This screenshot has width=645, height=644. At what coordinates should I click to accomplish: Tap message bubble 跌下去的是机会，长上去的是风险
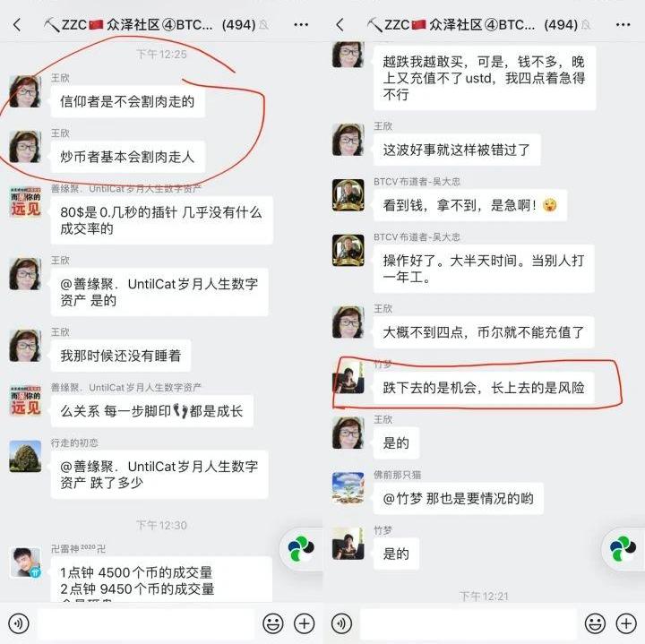pos(484,388)
